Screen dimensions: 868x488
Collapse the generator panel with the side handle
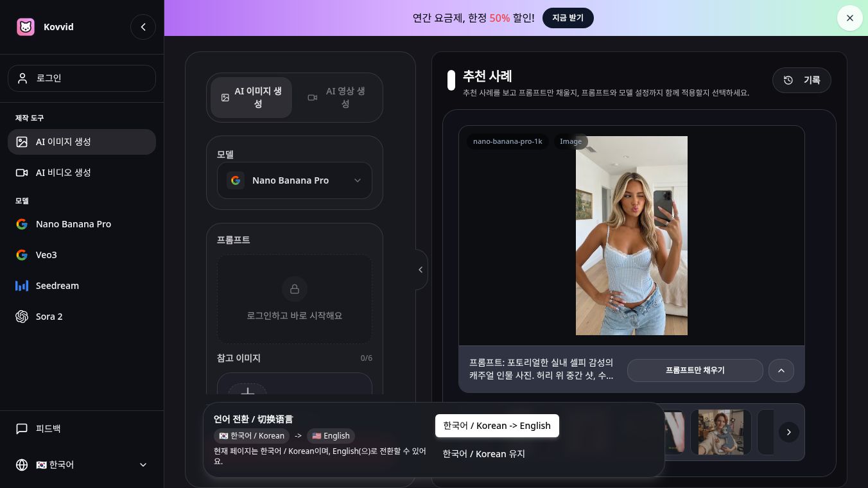[x=421, y=270]
